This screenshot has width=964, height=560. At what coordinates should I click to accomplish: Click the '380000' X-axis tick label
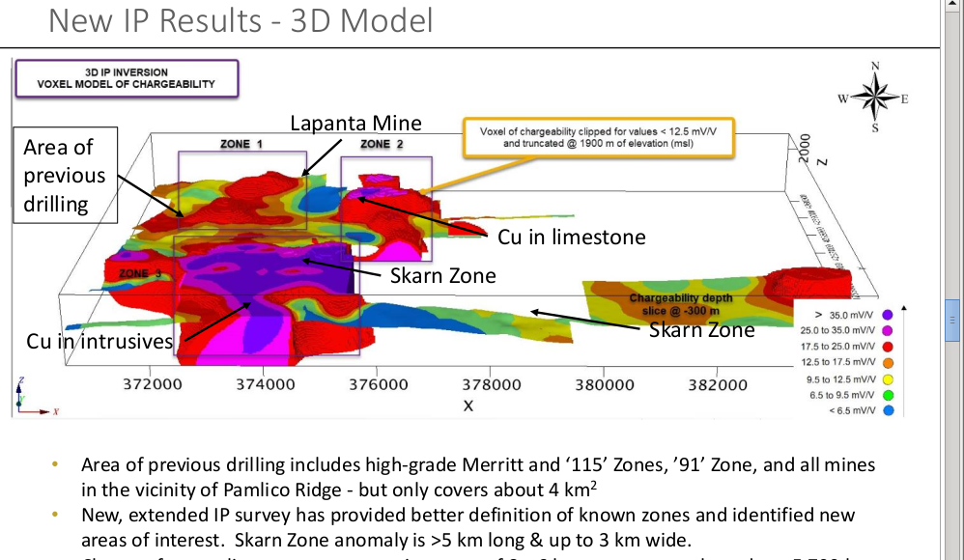pos(605,385)
